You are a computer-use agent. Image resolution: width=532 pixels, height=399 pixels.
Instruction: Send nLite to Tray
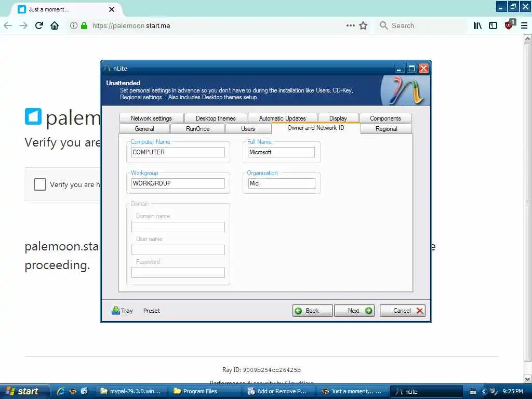[x=122, y=311]
